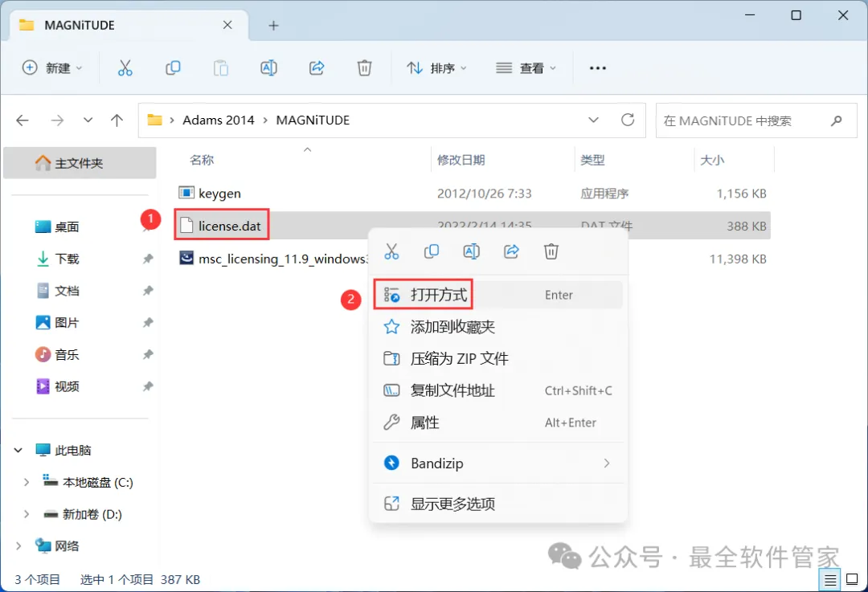The height and width of the screenshot is (592, 868).
Task: Click the Rename icon in the top toolbar
Action: coord(268,68)
